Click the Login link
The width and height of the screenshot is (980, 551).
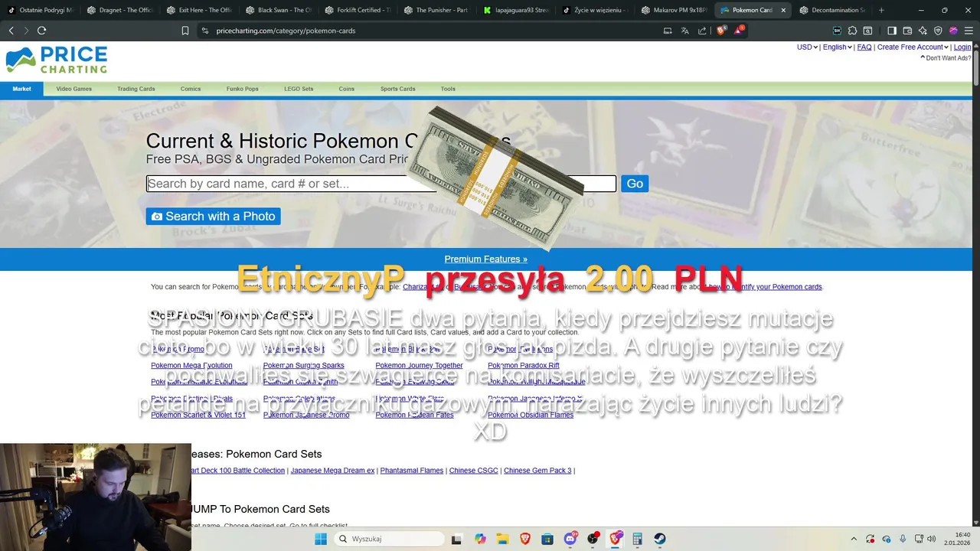[962, 47]
